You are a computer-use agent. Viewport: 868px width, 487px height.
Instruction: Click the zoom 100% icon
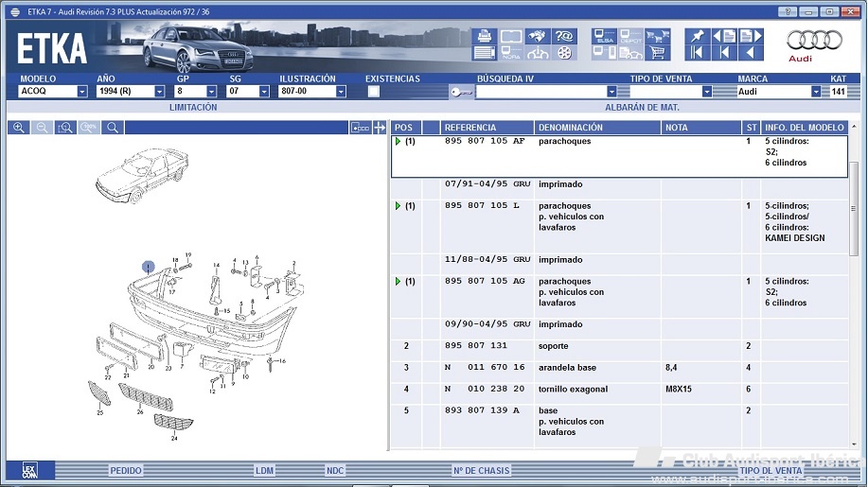(x=89, y=128)
